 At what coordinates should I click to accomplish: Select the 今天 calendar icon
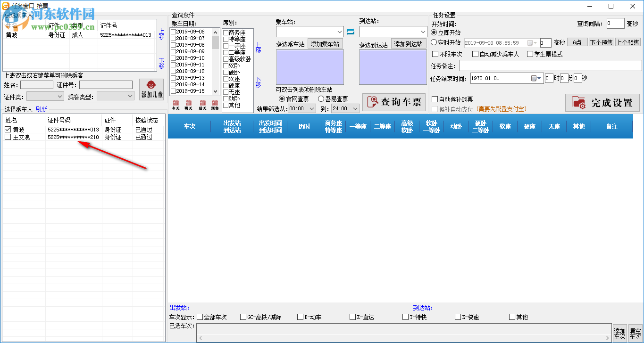(x=176, y=103)
